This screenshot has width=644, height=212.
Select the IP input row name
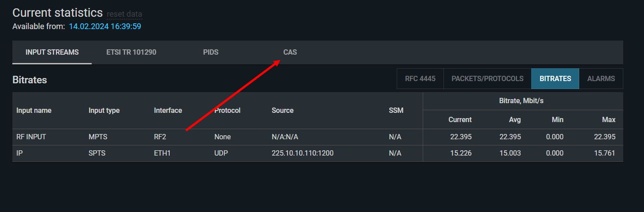point(19,153)
